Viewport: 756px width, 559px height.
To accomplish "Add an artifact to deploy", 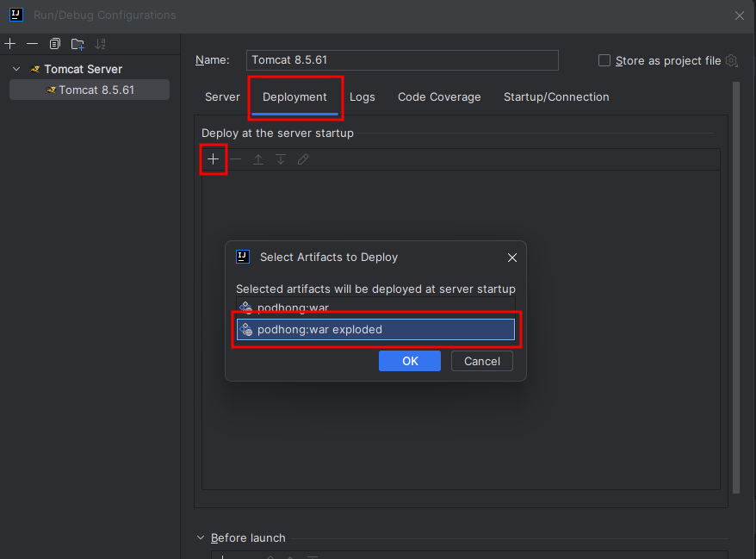I will (213, 159).
